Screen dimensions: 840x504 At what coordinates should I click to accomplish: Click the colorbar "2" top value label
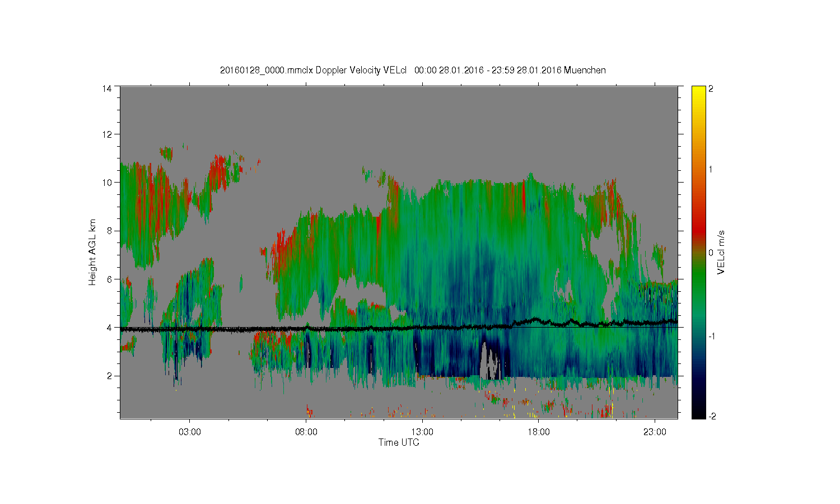point(711,88)
